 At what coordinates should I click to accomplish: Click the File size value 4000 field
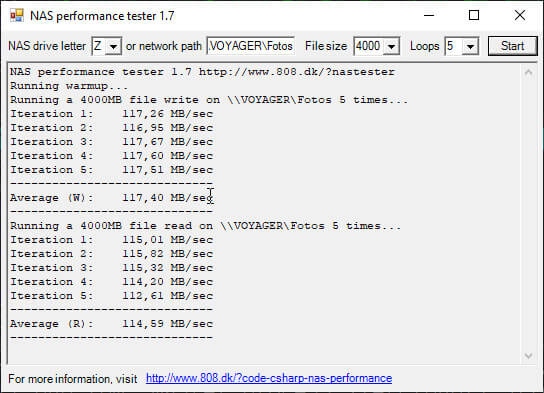[x=369, y=46]
